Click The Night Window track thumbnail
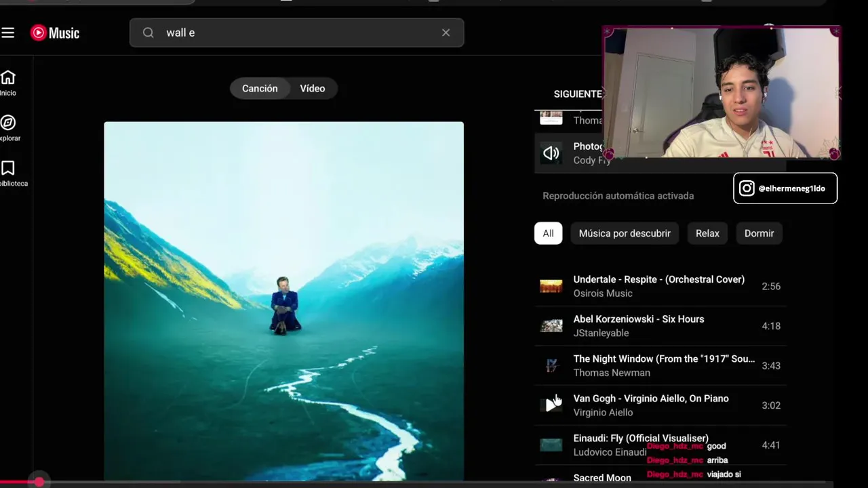Viewport: 868px width, 488px height. point(551,365)
